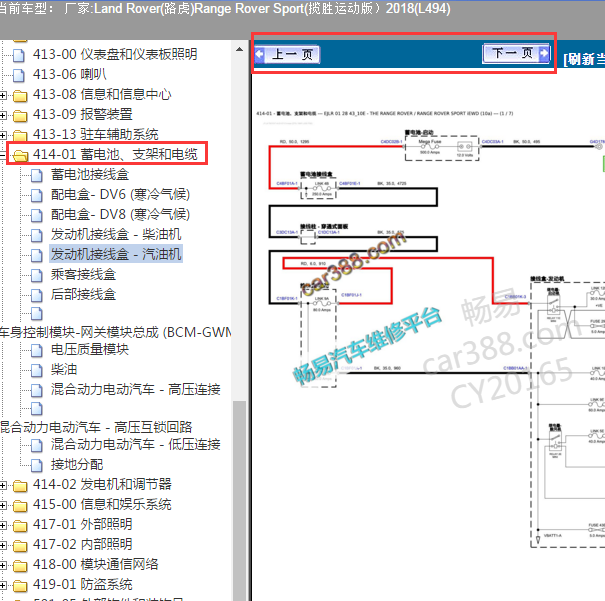Click page icon beside 柴油
This screenshot has height=601, width=605.
pyautogui.click(x=37, y=371)
